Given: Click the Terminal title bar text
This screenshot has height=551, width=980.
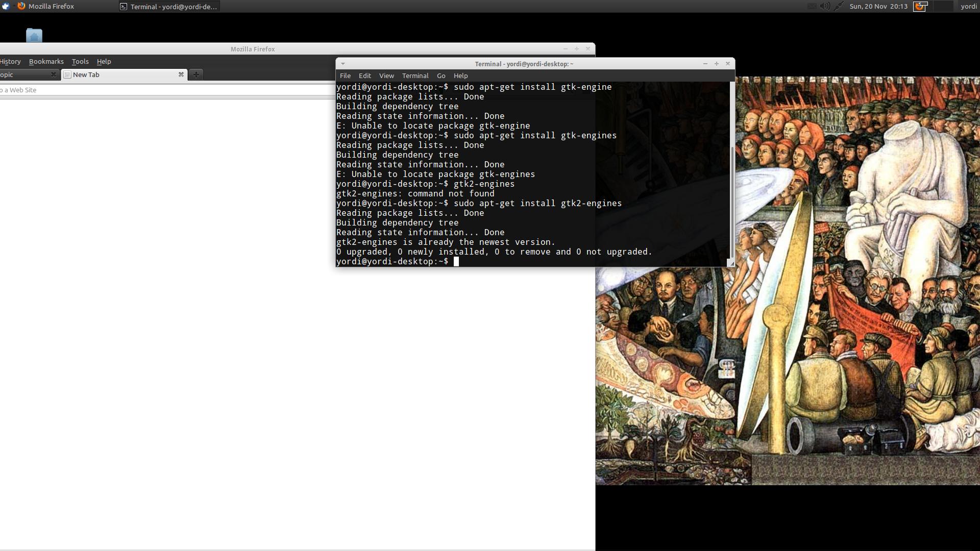Looking at the screenshot, I should [524, 64].
